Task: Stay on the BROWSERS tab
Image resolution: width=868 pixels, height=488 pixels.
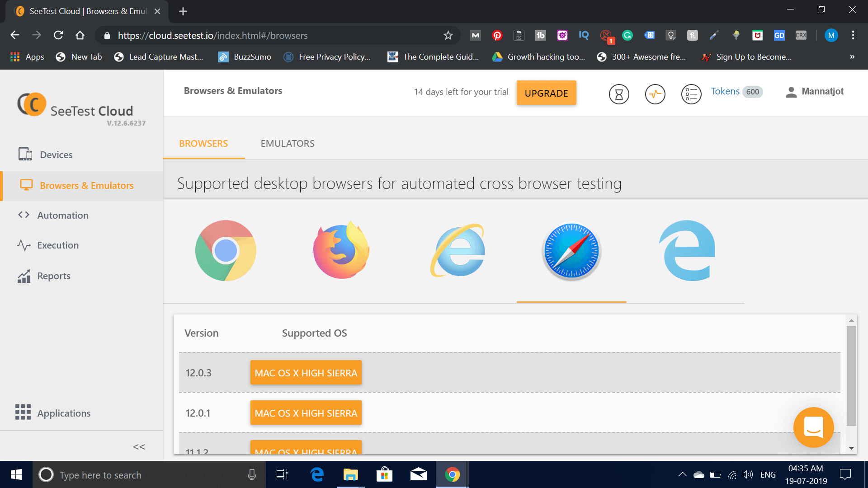Action: [x=203, y=143]
